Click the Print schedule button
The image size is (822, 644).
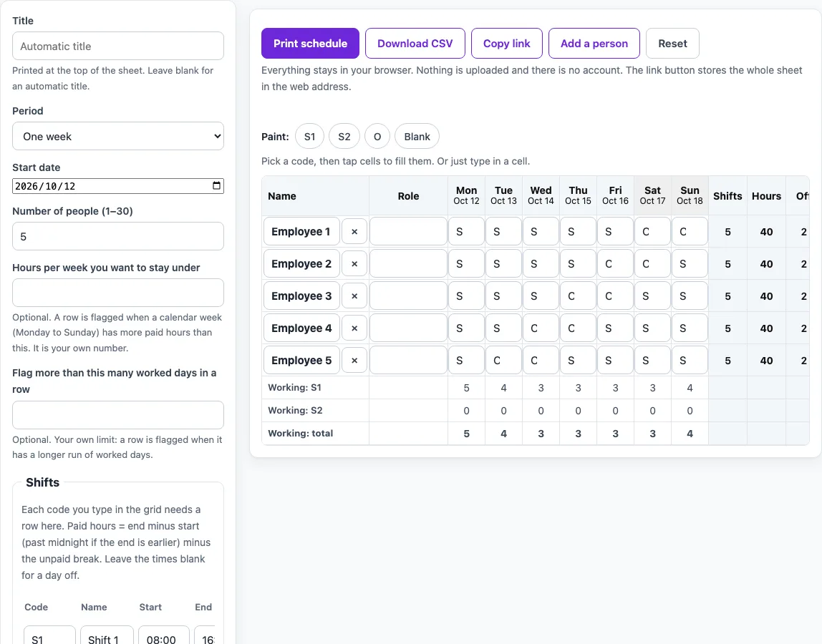pyautogui.click(x=310, y=44)
